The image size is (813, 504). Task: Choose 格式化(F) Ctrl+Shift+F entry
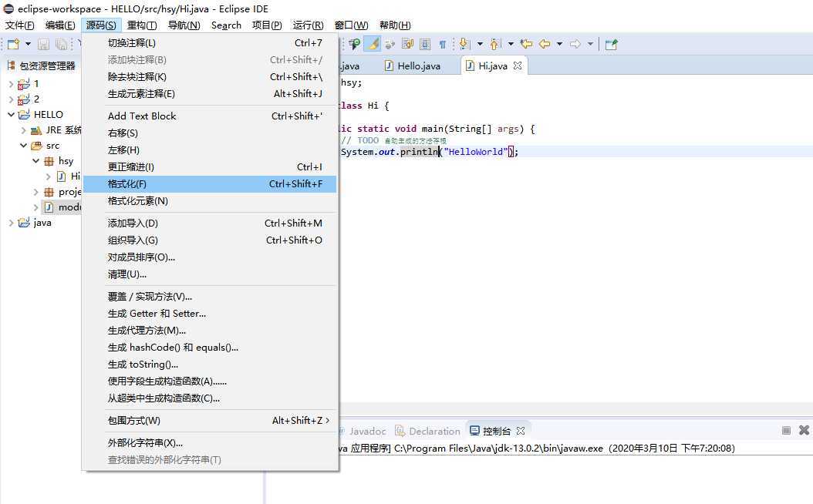(x=210, y=184)
